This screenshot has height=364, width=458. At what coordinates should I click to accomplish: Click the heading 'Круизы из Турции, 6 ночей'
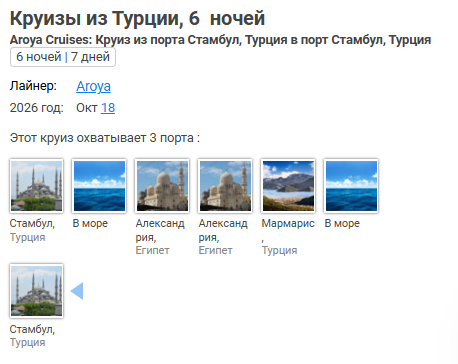coord(137,18)
